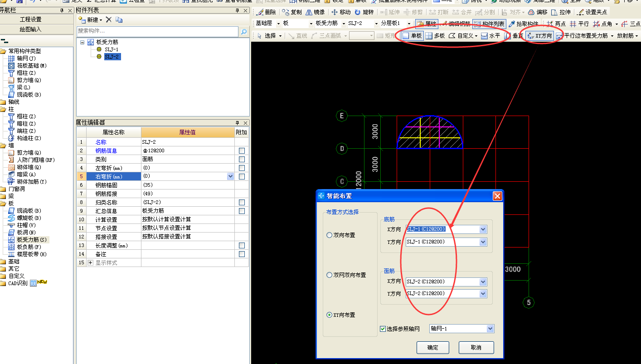Click the 设置夹点 grip settings tool
Screen dimensions: 641x364
[x=592, y=12]
